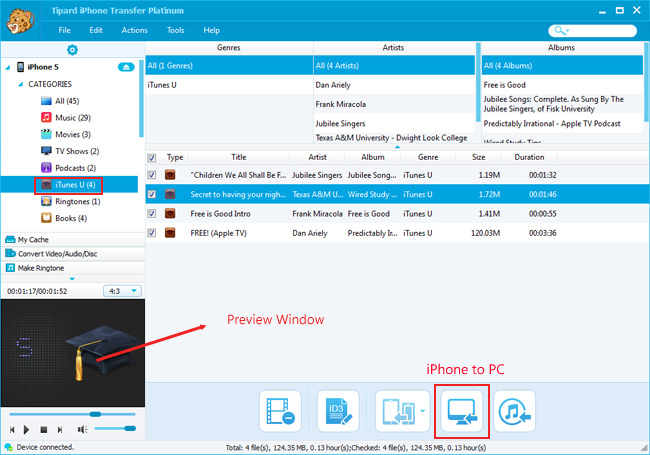Image resolution: width=650 pixels, height=455 pixels.
Task: Open the search options dropdown arrow
Action: coord(568,31)
